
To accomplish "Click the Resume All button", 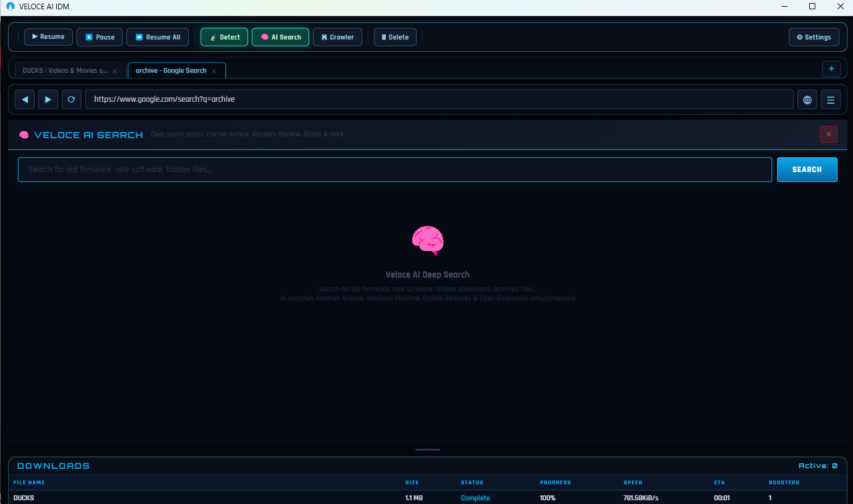I will click(x=158, y=37).
